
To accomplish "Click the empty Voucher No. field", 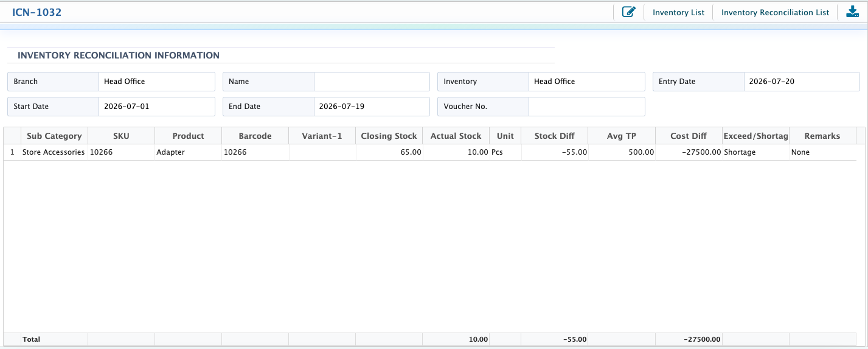I will pyautogui.click(x=587, y=107).
